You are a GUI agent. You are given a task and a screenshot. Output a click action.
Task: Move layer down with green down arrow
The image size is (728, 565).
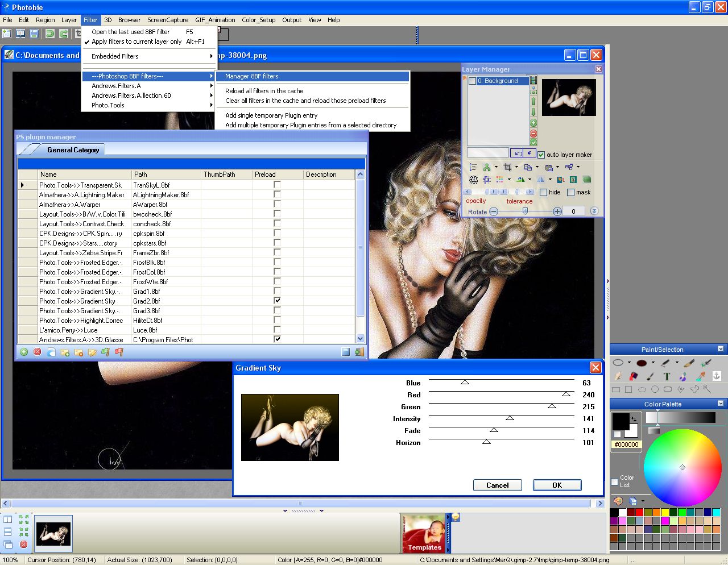(x=533, y=112)
